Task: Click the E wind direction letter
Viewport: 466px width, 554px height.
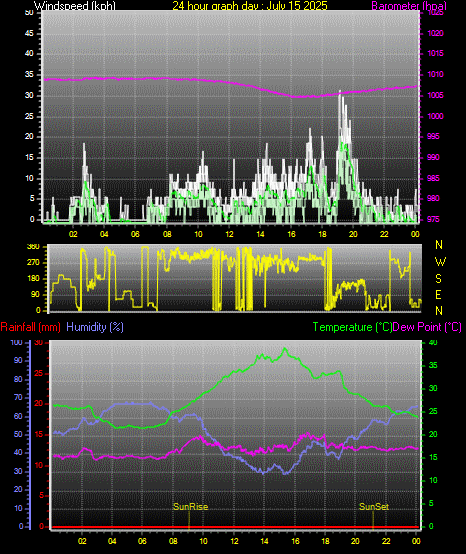Action: pos(438,295)
